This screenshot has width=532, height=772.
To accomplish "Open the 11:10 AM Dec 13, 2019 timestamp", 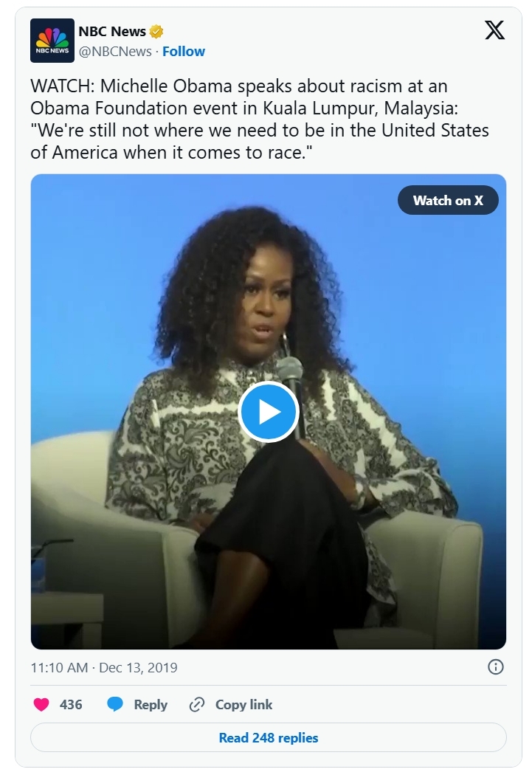I will [x=104, y=668].
